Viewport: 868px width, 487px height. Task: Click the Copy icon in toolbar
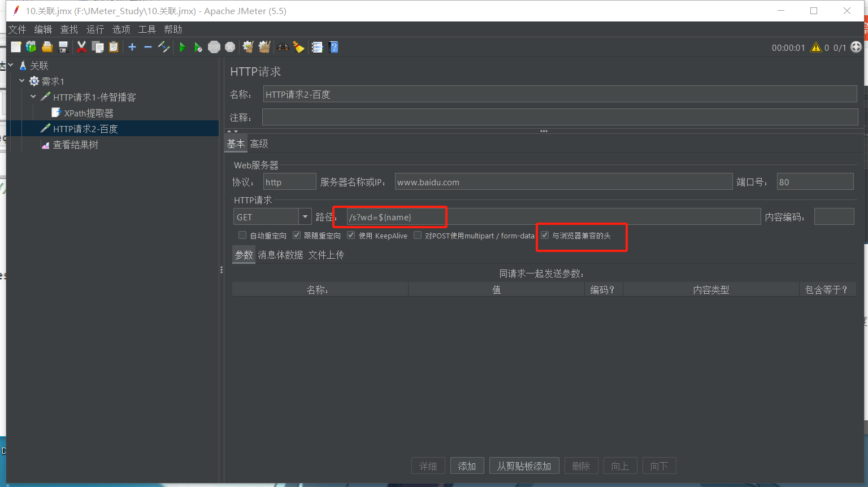pos(98,47)
